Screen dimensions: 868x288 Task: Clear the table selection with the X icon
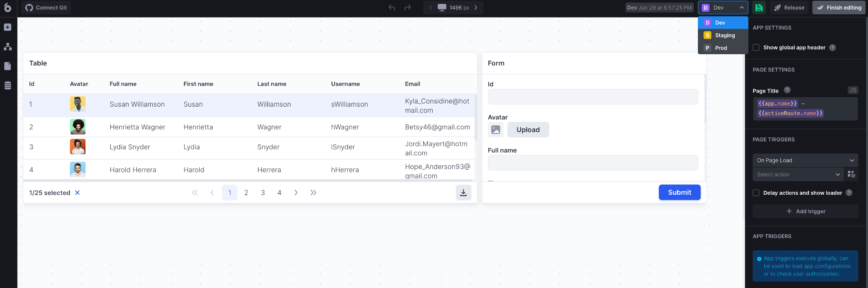(x=77, y=193)
